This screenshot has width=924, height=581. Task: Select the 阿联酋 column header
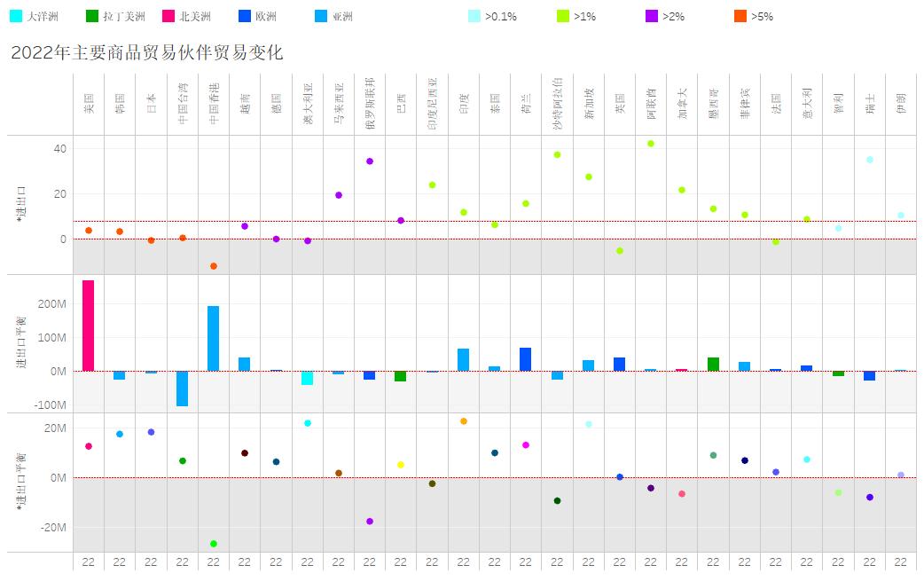pos(651,104)
